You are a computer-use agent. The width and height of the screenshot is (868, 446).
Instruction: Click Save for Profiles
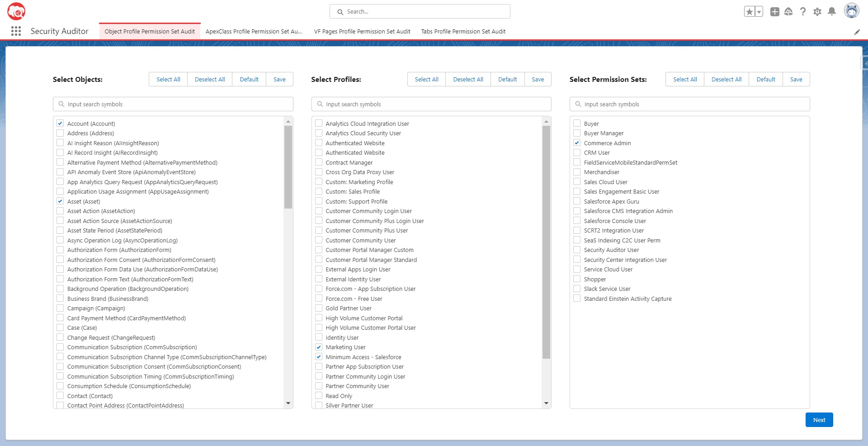pyautogui.click(x=538, y=79)
